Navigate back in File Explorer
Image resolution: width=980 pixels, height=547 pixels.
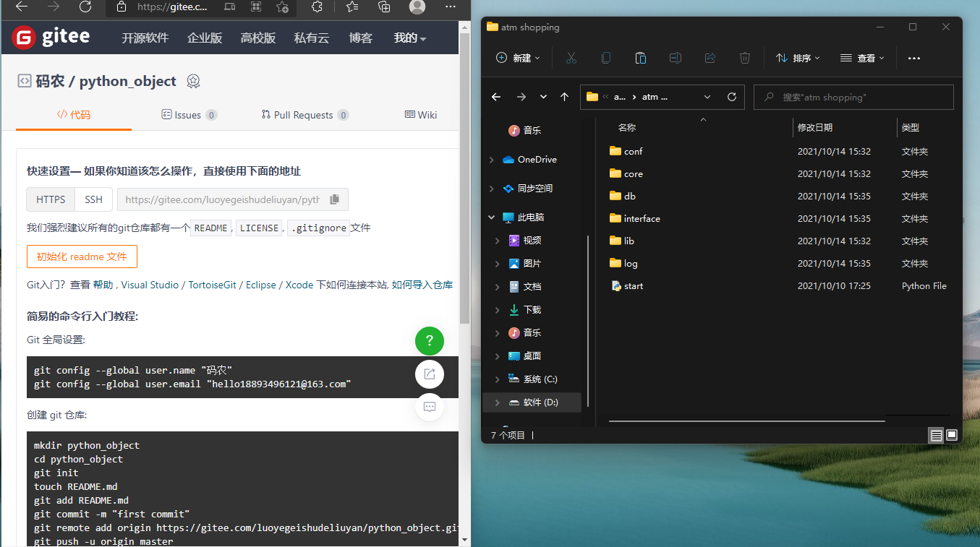click(x=496, y=97)
